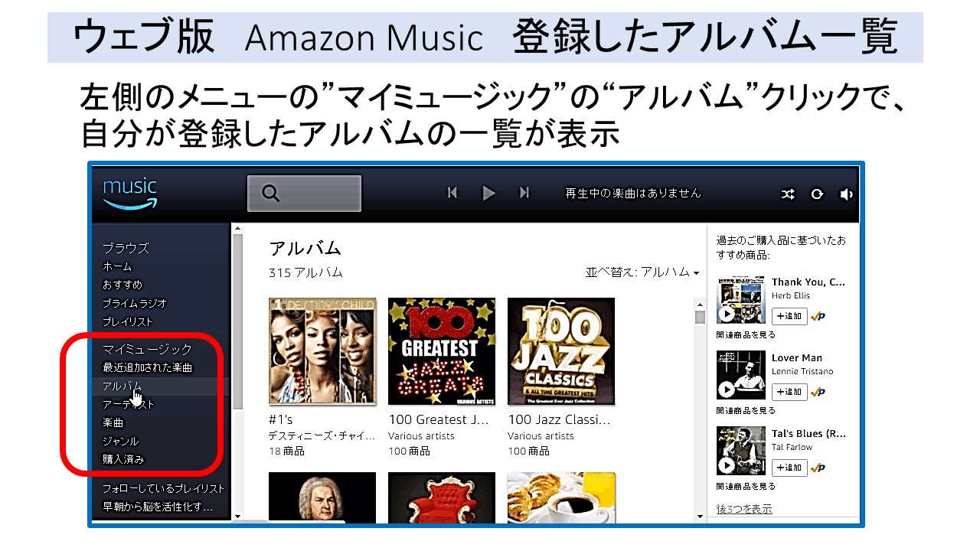Toggle repeat mode
980x551 pixels.
pos(817,194)
